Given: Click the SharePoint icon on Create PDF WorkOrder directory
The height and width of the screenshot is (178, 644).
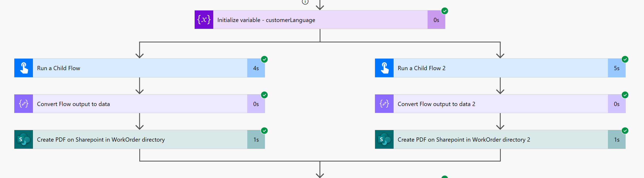Looking at the screenshot, I should tap(24, 140).
